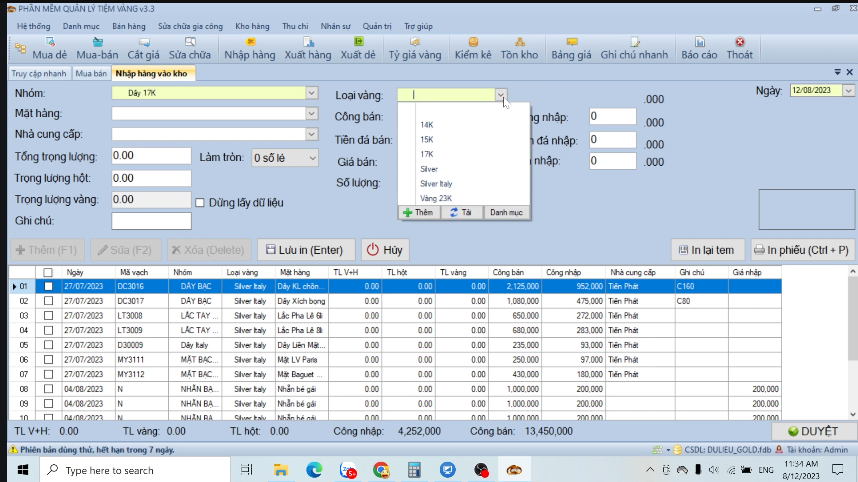858x482 pixels.
Task: Expand the Nhà cung cấp dropdown
Action: pos(311,134)
